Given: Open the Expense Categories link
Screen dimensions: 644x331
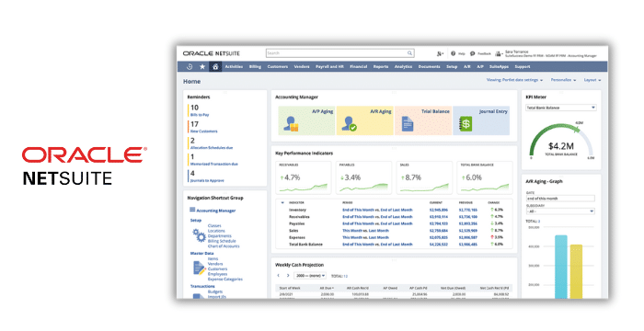Looking at the screenshot, I should pyautogui.click(x=225, y=280).
